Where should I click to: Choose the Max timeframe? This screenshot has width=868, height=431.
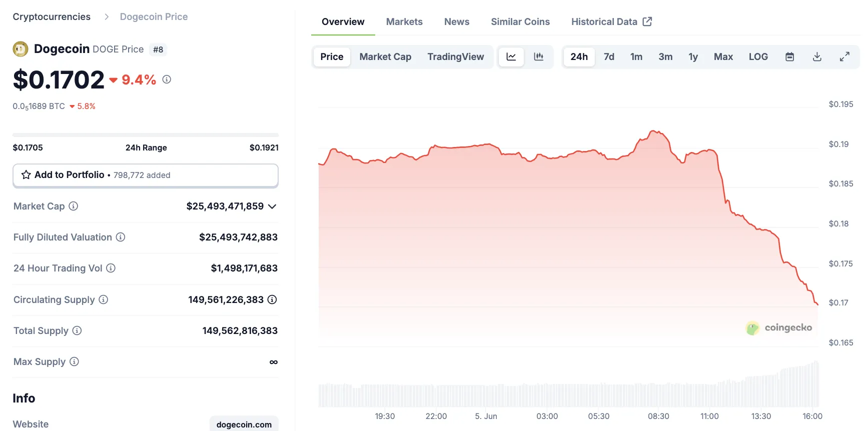723,56
